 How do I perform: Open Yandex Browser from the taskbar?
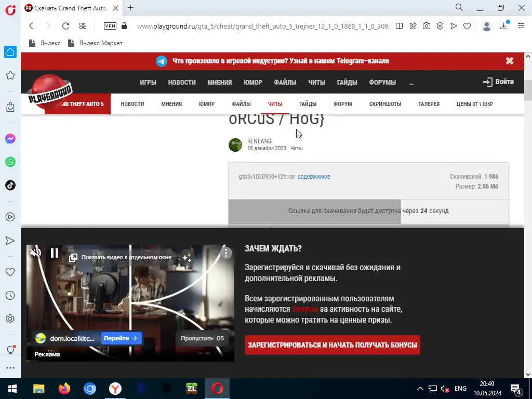tap(115, 389)
